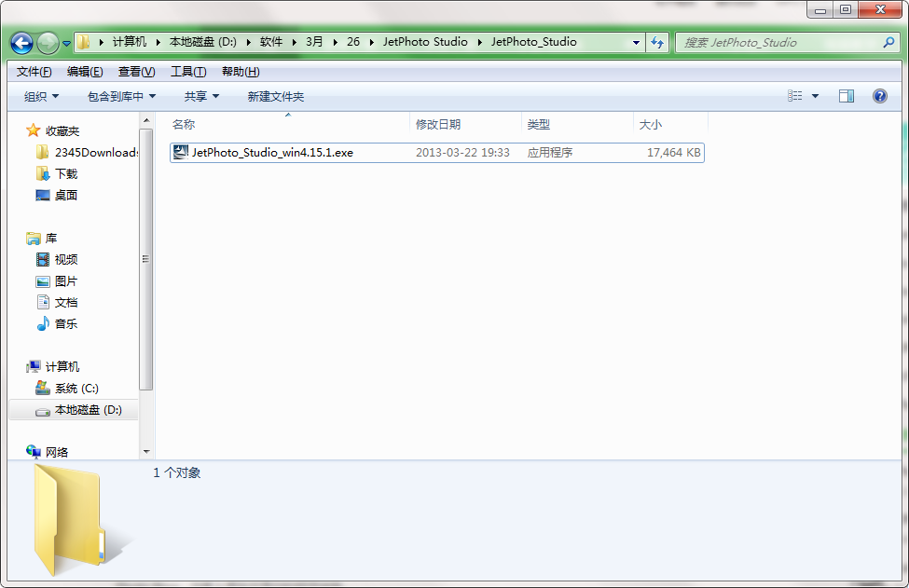909x588 pixels.
Task: Go to 26 breadcrumb folder
Action: (x=353, y=42)
